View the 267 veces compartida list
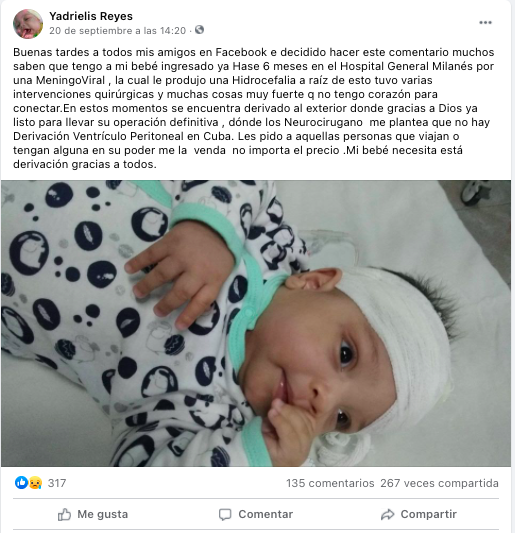Image resolution: width=515 pixels, height=533 pixels. click(x=439, y=483)
